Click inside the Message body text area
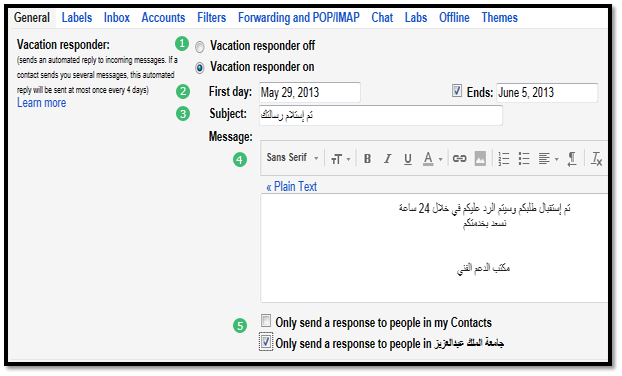Screen dimensions: 622x376 pos(434,248)
